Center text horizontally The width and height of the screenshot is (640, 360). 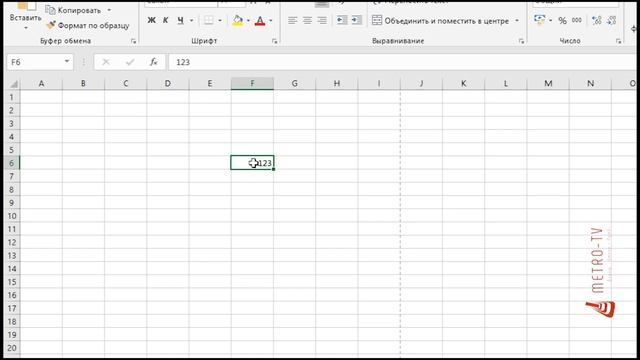(x=307, y=20)
